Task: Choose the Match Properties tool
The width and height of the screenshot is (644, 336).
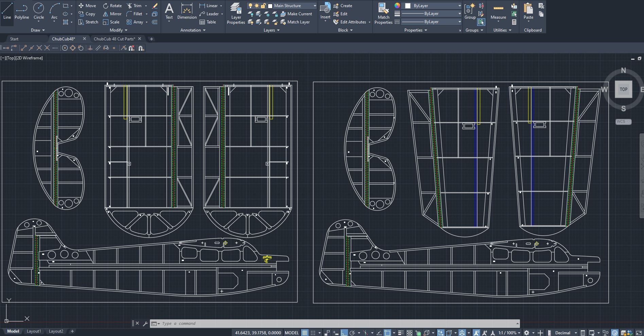Action: [x=383, y=14]
